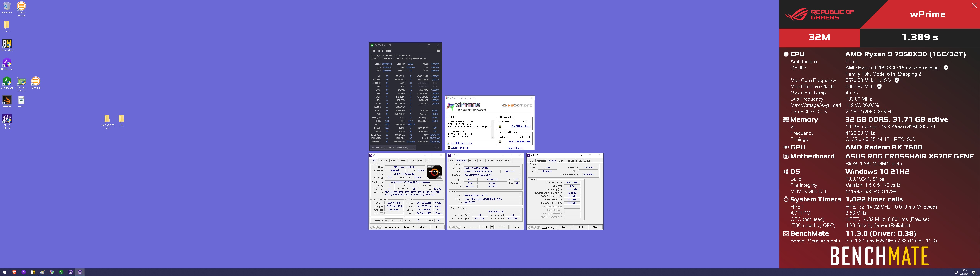Viewport: 980px width, 276px height.
Task: Click '3706.04 MHz' Core Speed in CPU-Z
Action: [394, 203]
